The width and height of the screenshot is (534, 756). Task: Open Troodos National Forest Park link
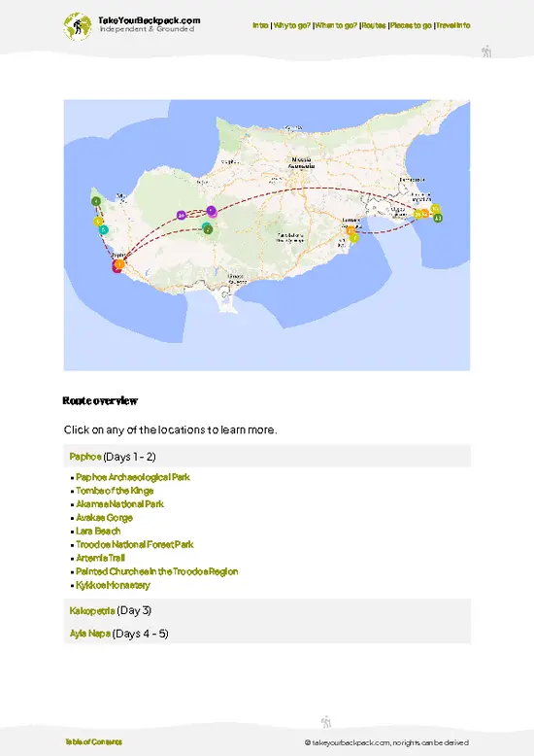point(135,545)
